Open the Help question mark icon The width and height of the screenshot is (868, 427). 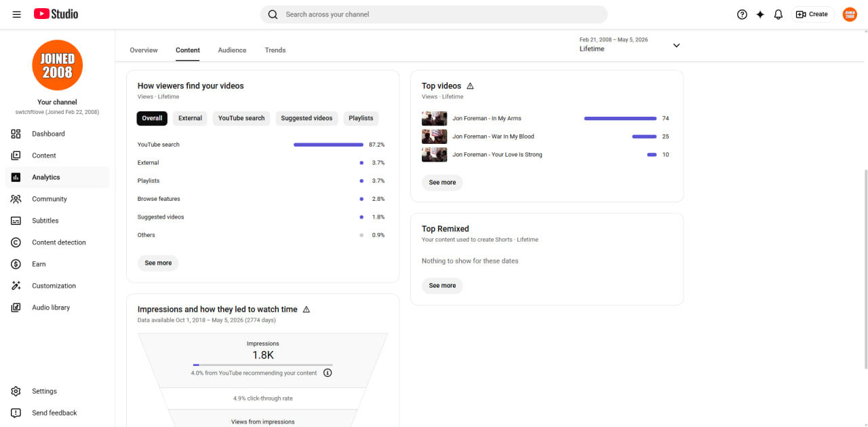[742, 14]
